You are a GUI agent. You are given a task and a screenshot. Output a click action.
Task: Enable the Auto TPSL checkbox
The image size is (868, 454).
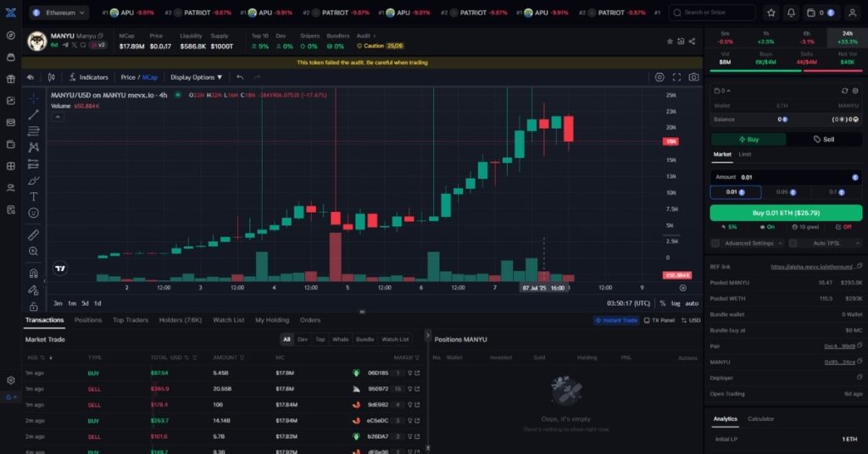pyautogui.click(x=793, y=243)
